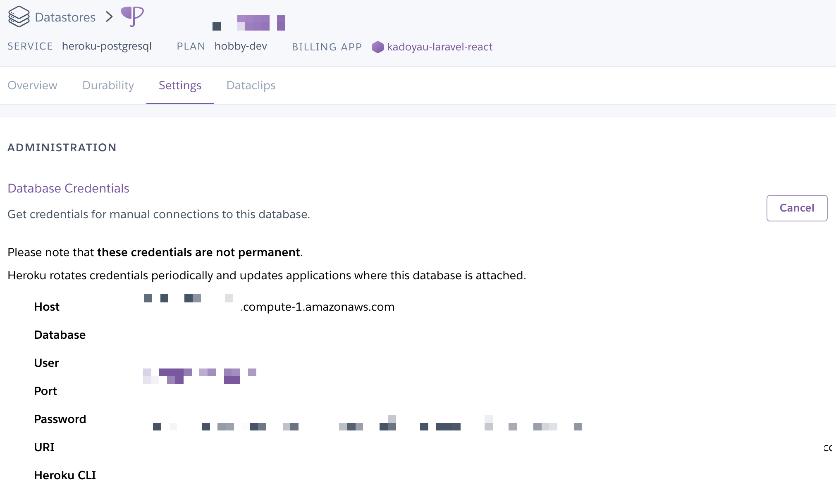Viewport: 836px width, 504px height.
Task: Click the hobby-dev plan name
Action: (x=241, y=46)
